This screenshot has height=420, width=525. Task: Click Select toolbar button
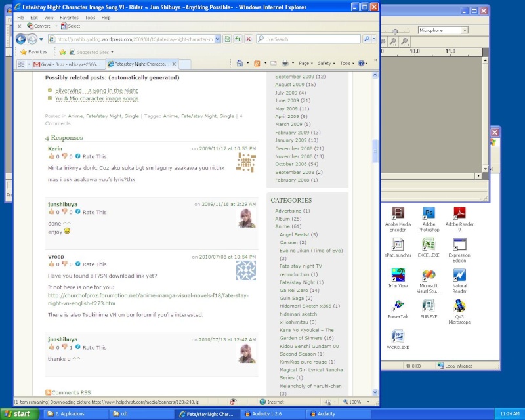click(x=70, y=26)
